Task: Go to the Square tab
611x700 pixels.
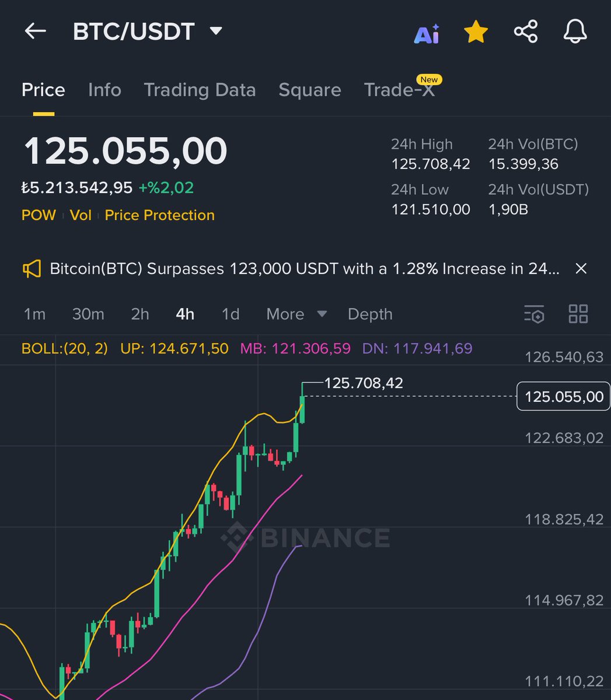Action: coord(310,90)
